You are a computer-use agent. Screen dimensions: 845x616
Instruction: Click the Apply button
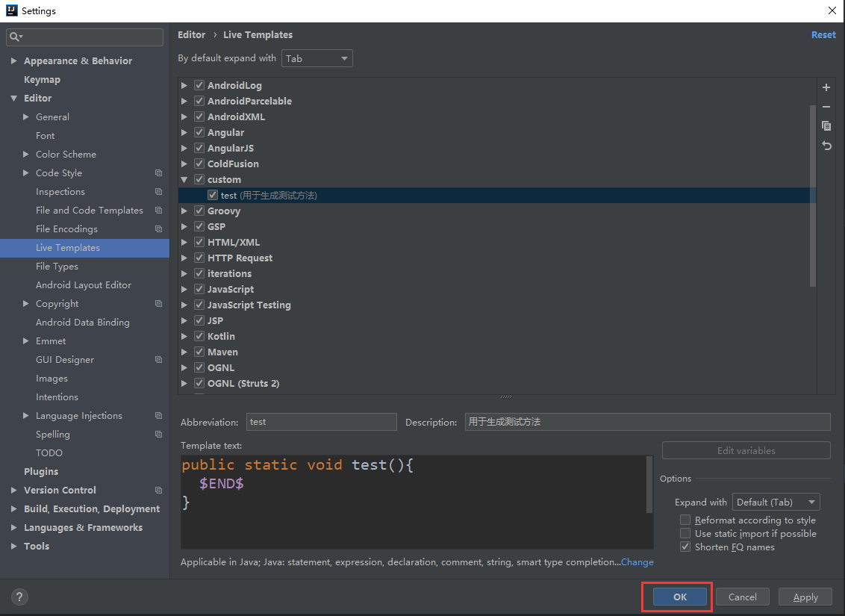805,597
